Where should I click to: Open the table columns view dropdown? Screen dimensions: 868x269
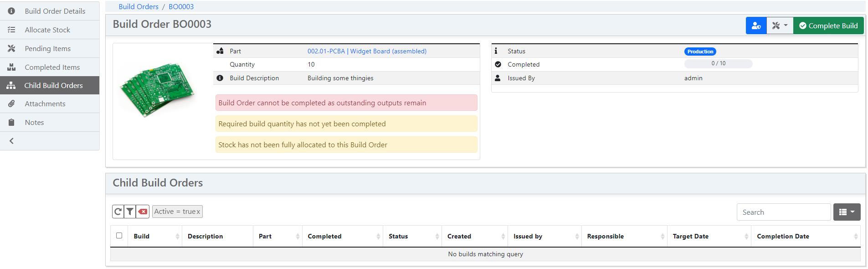tap(847, 212)
